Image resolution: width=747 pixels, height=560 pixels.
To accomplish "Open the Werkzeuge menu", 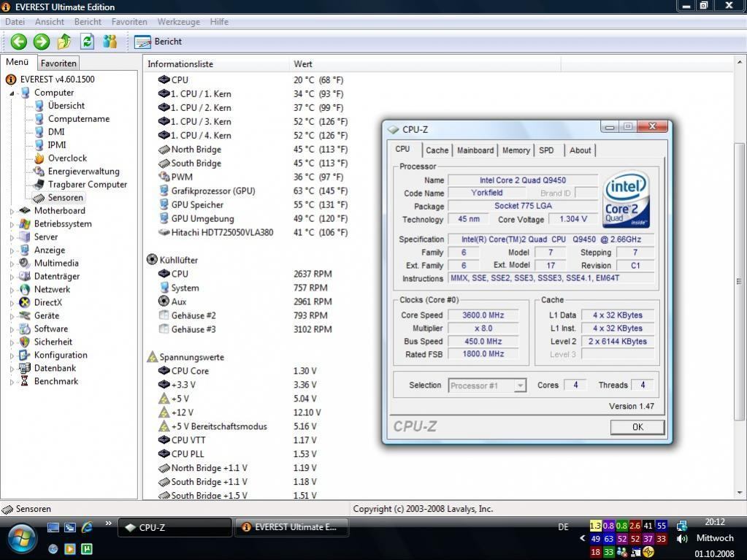I will 179,22.
